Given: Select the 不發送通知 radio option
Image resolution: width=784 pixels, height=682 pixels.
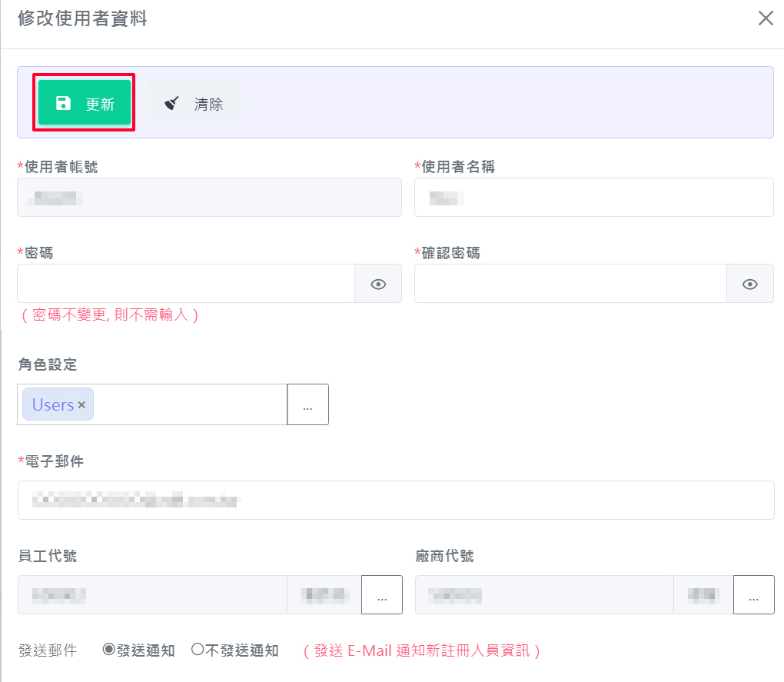Looking at the screenshot, I should pyautogui.click(x=197, y=650).
